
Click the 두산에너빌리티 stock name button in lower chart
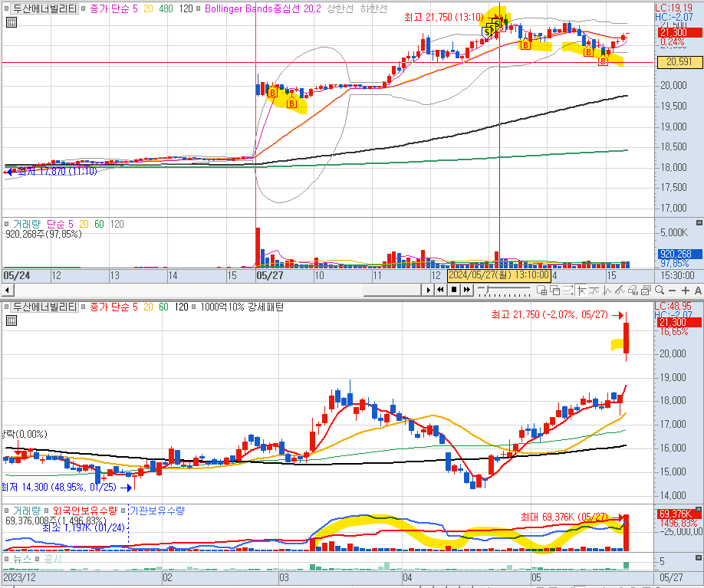pos(44,307)
